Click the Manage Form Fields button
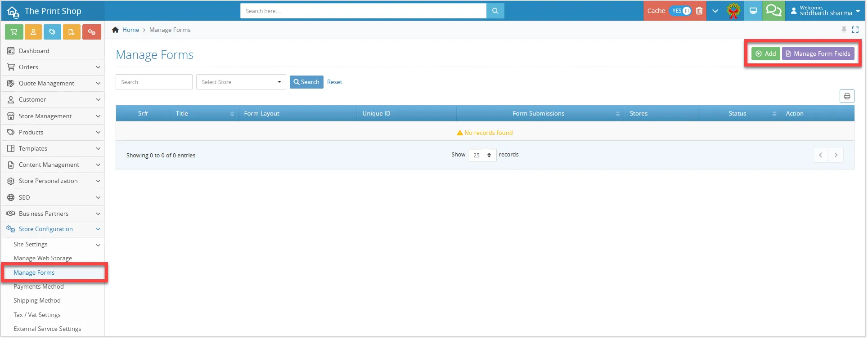 pyautogui.click(x=818, y=54)
